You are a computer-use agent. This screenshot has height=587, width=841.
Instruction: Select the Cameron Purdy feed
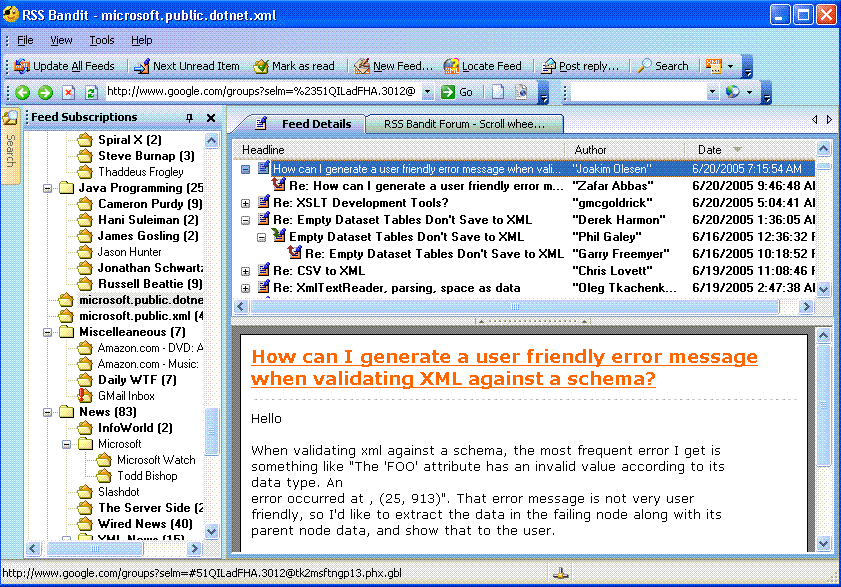(150, 204)
